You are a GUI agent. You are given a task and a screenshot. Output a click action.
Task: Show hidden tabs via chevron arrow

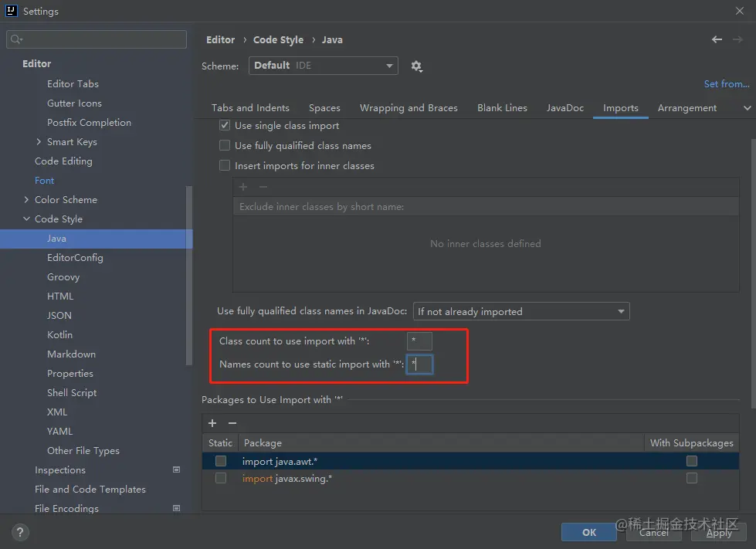(x=747, y=108)
